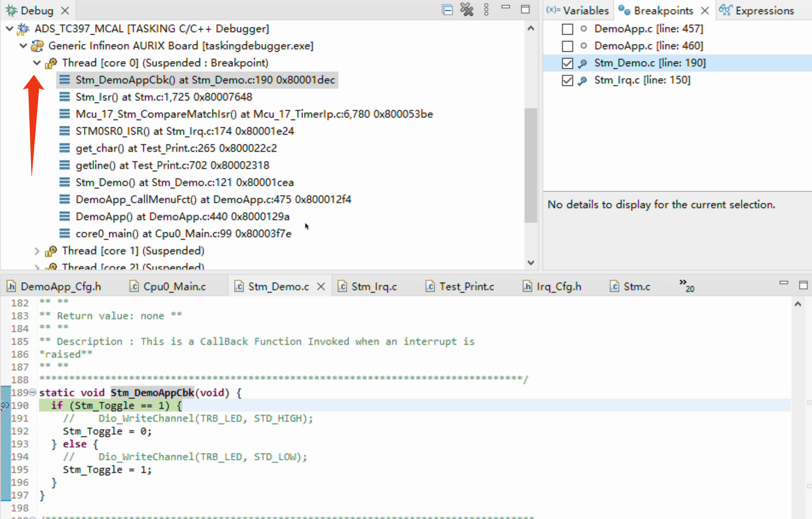Open Stm.c editor tab
Viewport: 812px width, 519px height.
(x=629, y=286)
